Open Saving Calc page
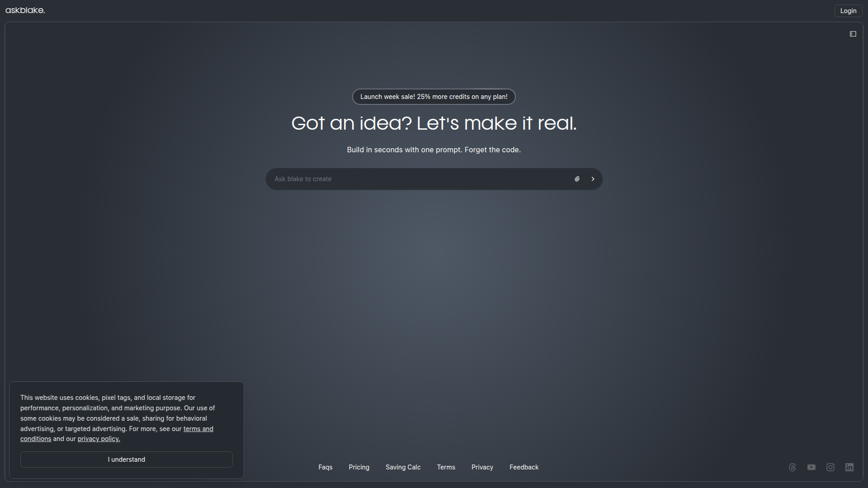 (x=403, y=467)
